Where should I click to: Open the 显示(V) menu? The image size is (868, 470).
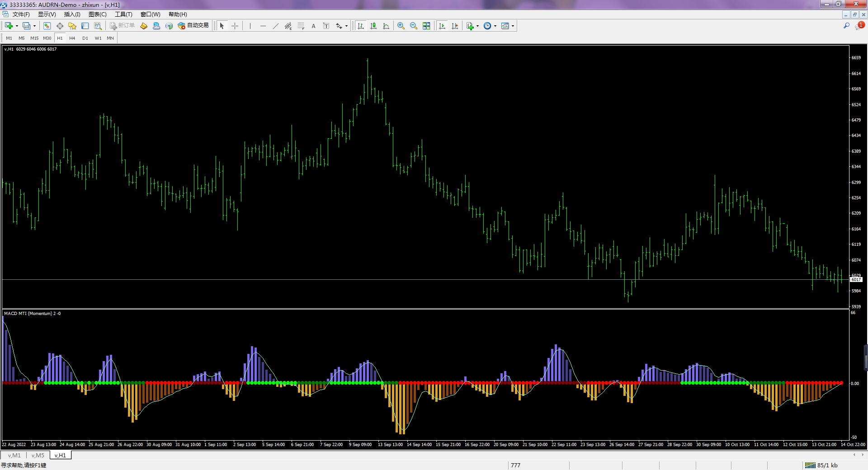click(x=47, y=14)
